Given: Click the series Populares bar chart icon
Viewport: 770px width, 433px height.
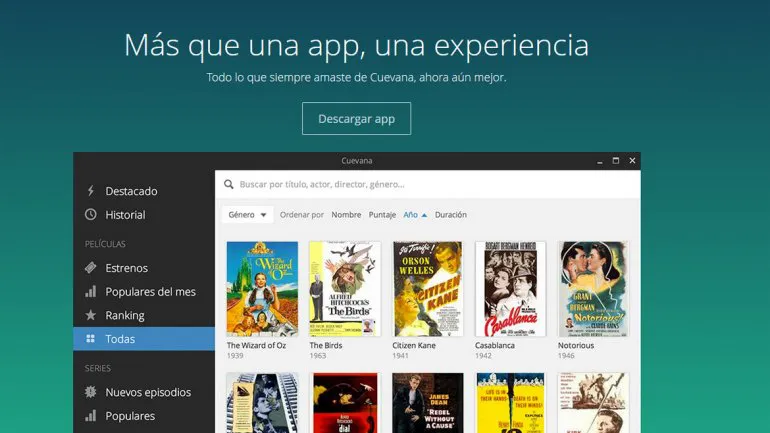Looking at the screenshot, I should point(90,415).
